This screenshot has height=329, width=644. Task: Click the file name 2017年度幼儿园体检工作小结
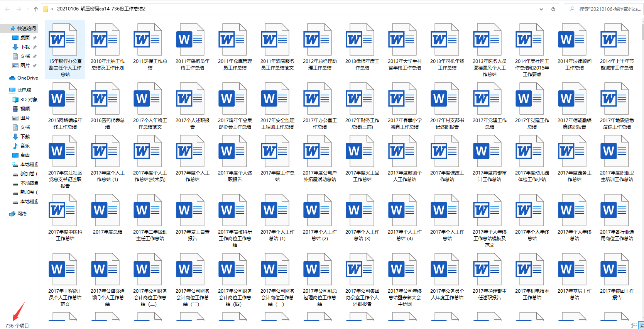click(532, 176)
